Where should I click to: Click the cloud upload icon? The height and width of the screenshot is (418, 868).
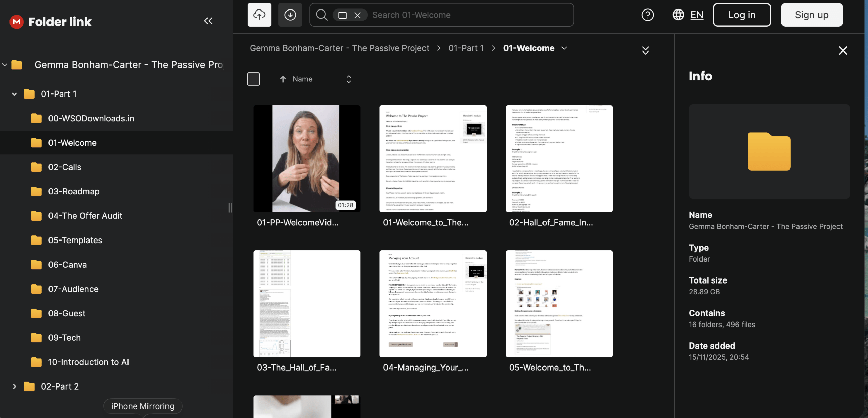259,15
